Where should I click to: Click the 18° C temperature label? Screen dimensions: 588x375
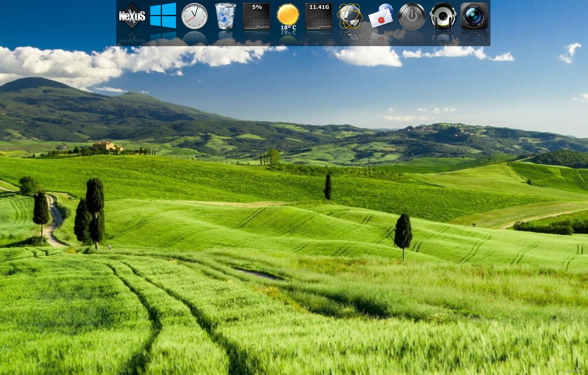click(x=288, y=27)
